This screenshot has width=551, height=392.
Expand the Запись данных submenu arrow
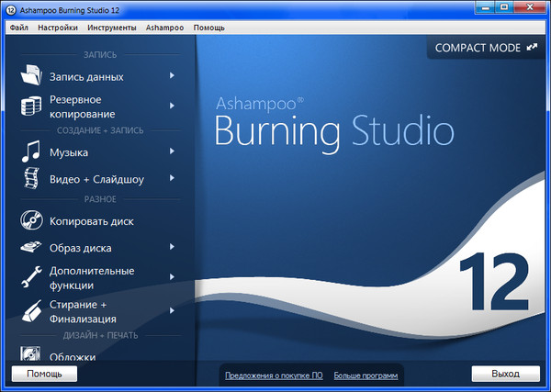(172, 76)
